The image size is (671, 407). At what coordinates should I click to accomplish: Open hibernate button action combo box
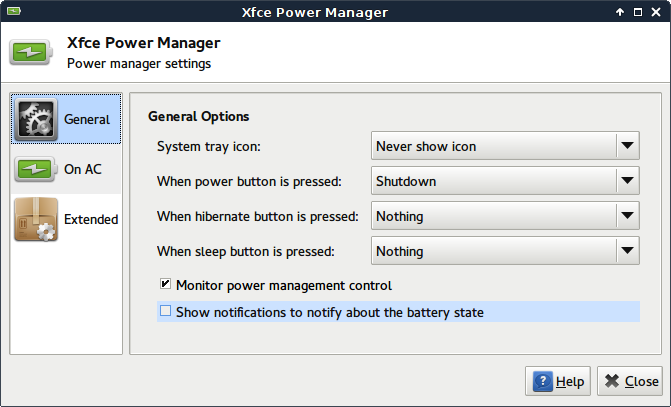pos(505,216)
